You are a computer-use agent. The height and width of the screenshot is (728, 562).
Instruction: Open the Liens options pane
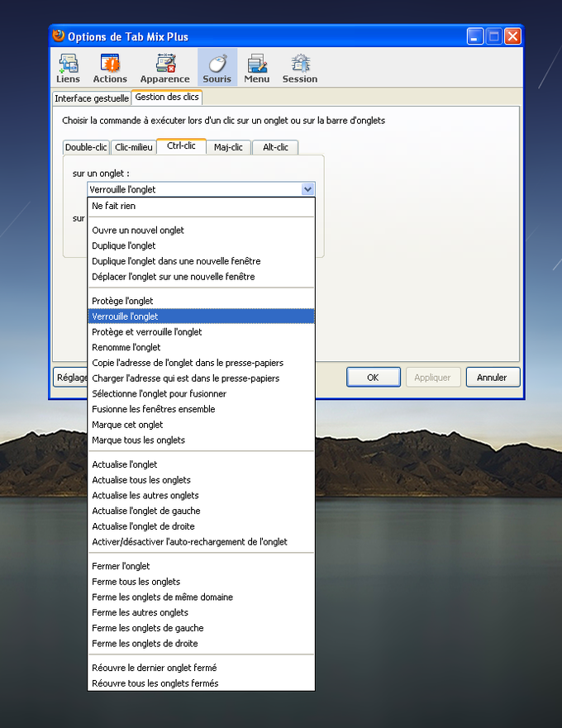click(x=69, y=68)
